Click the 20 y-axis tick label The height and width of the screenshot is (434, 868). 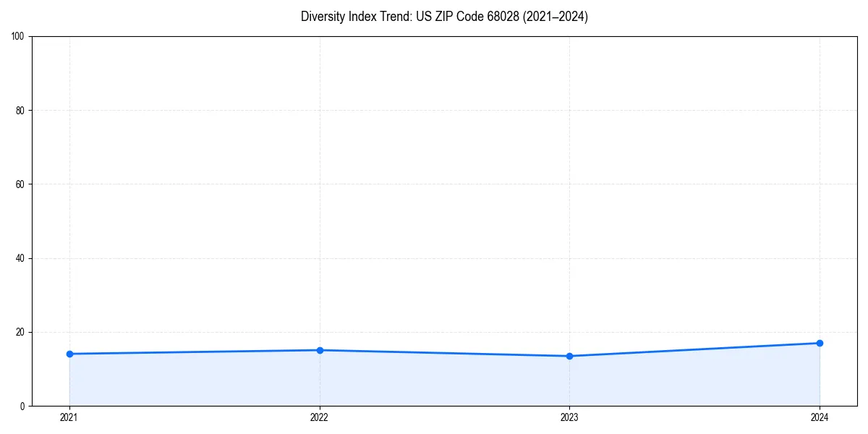20,332
